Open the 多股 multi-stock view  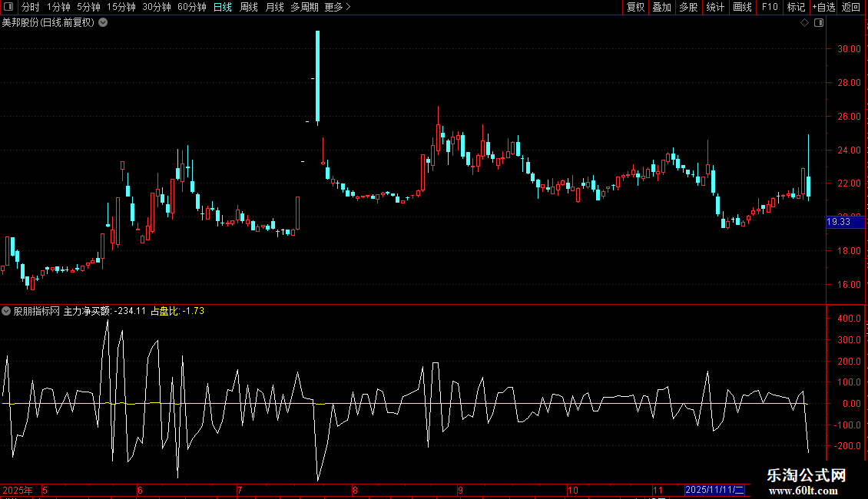(688, 7)
